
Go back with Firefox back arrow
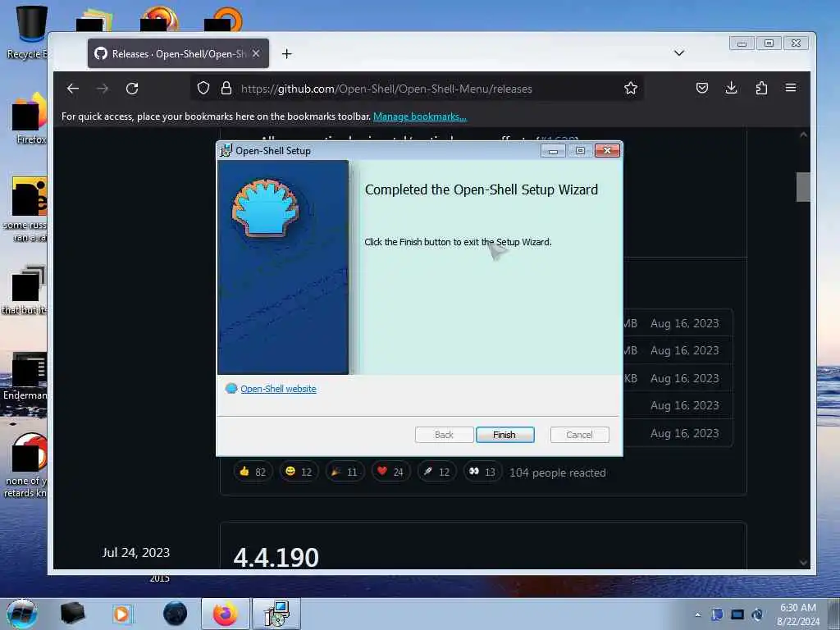73,89
